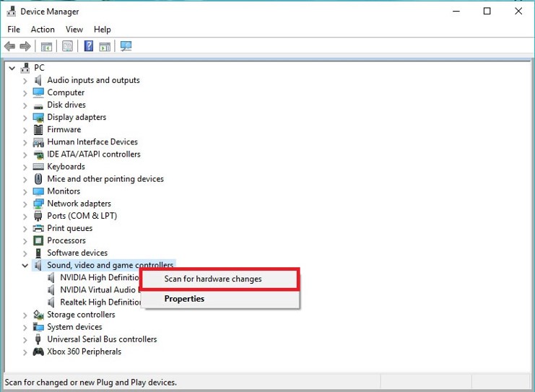Image resolution: width=535 pixels, height=392 pixels.
Task: Select the Mice and other pointing devices item
Action: pyautogui.click(x=105, y=179)
